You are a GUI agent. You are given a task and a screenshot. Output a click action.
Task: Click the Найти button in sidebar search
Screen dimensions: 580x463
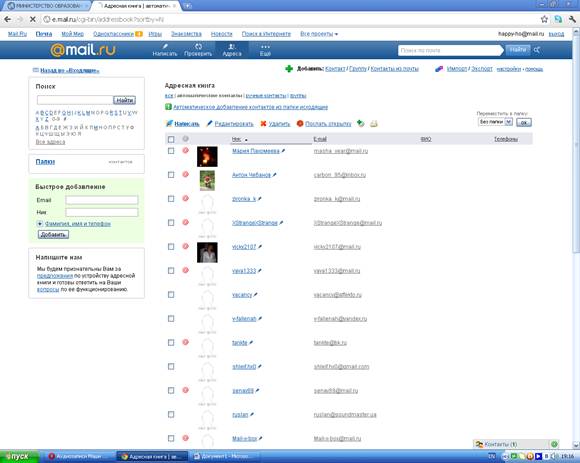124,100
